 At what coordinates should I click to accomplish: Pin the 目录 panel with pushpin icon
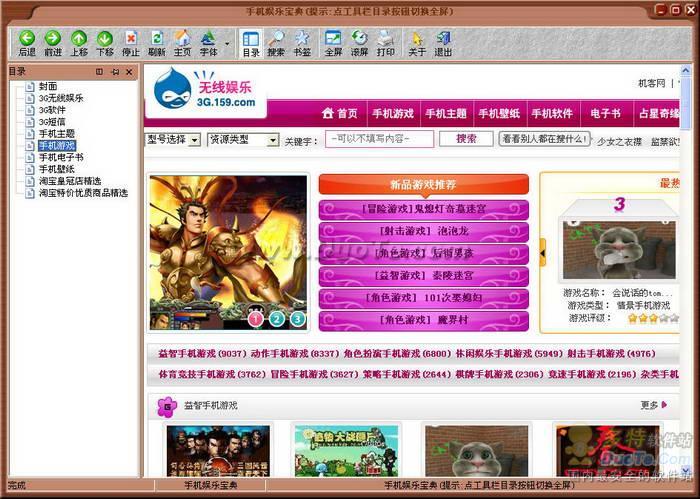pyautogui.click(x=115, y=71)
